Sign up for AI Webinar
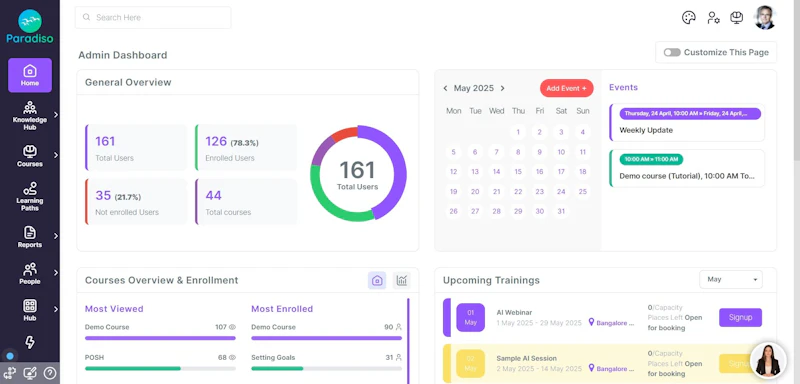Screen dimensions: 800x384 [x=740, y=317]
